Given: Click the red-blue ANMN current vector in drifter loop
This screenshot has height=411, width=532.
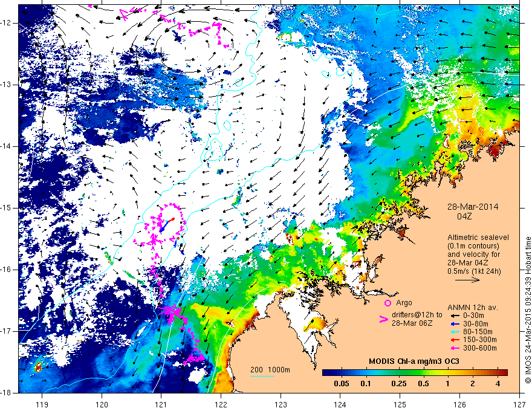Looking at the screenshot, I should click(x=167, y=225).
